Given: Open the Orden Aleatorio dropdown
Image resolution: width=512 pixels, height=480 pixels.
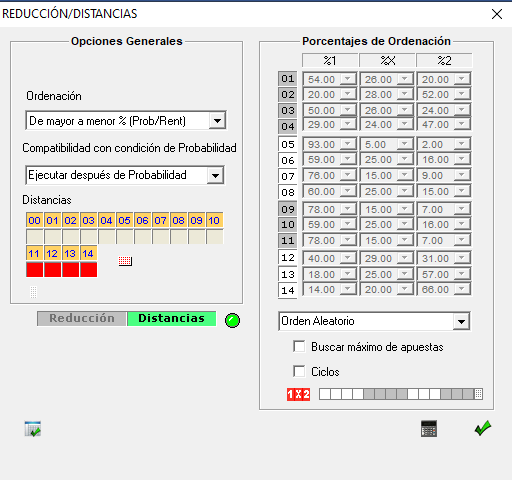Looking at the screenshot, I should point(461,321).
